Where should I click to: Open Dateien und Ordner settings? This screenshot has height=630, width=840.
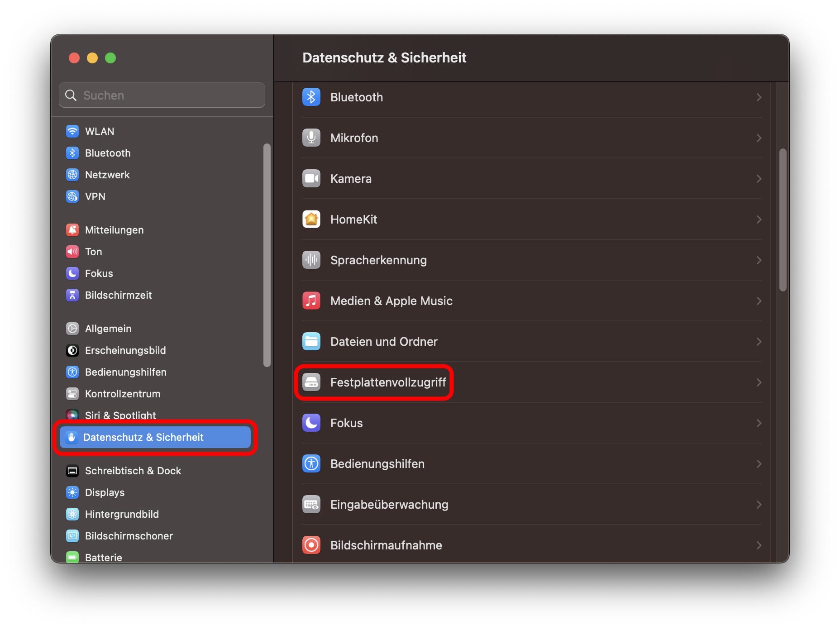(383, 342)
